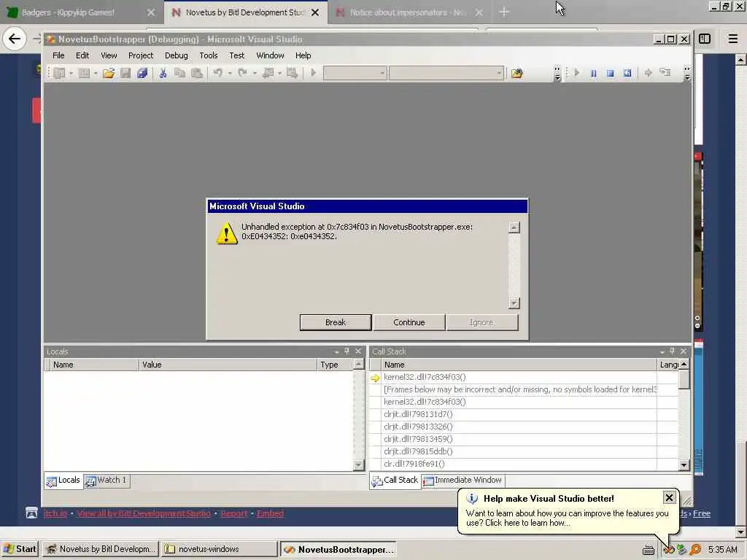Screen dimensions: 747x560
Task: Open the browser hamburger menu icon
Action: coord(732,39)
